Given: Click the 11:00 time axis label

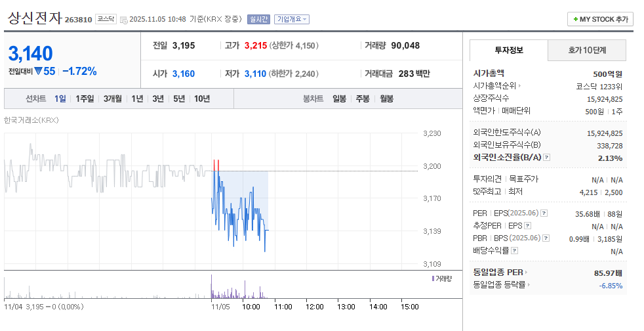Looking at the screenshot, I should pyautogui.click(x=283, y=307).
